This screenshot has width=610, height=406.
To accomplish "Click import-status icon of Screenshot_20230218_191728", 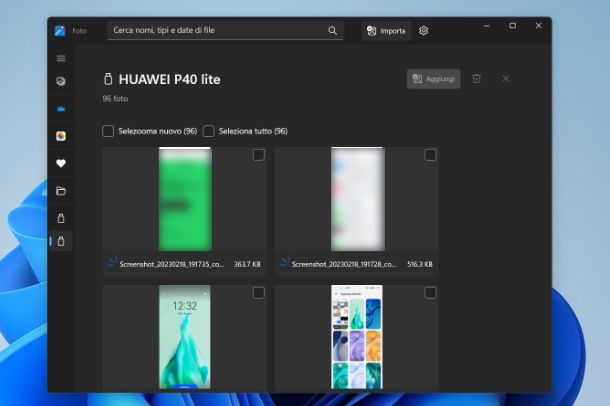I will tap(284, 262).
